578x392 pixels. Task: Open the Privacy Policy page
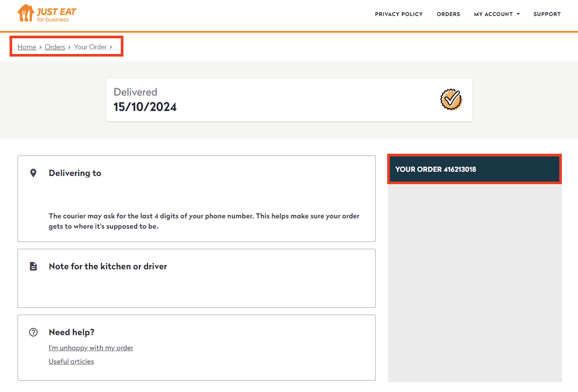(x=399, y=14)
